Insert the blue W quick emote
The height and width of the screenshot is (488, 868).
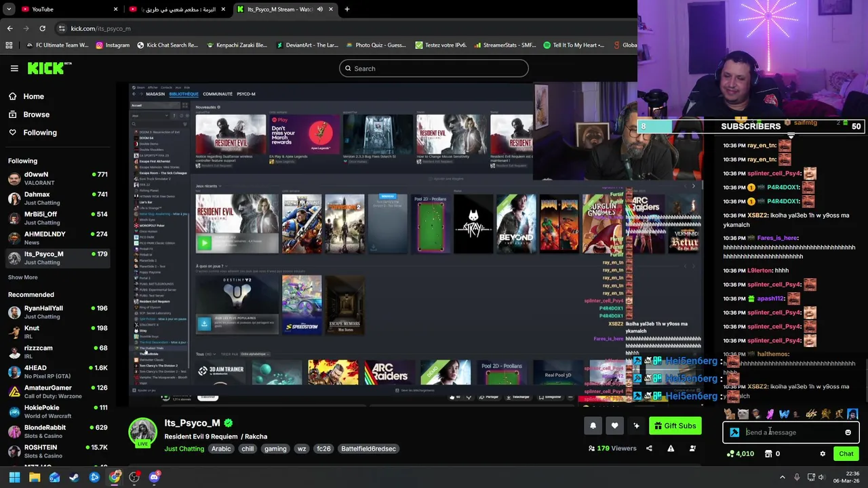[784, 413]
